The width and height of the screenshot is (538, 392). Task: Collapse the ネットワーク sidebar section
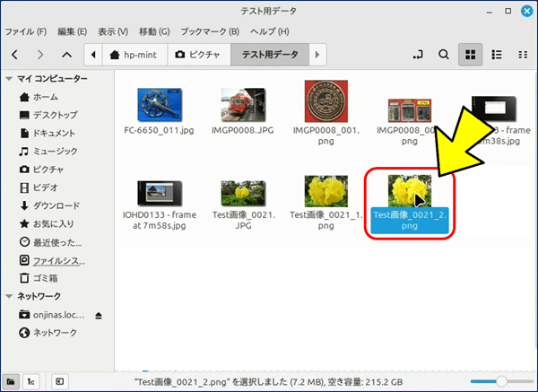(8, 296)
